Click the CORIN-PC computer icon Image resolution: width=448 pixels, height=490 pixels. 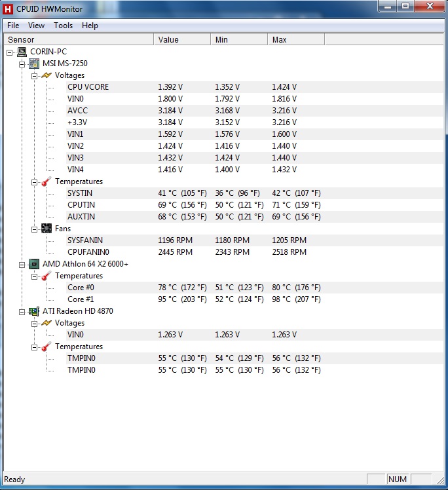[22, 52]
